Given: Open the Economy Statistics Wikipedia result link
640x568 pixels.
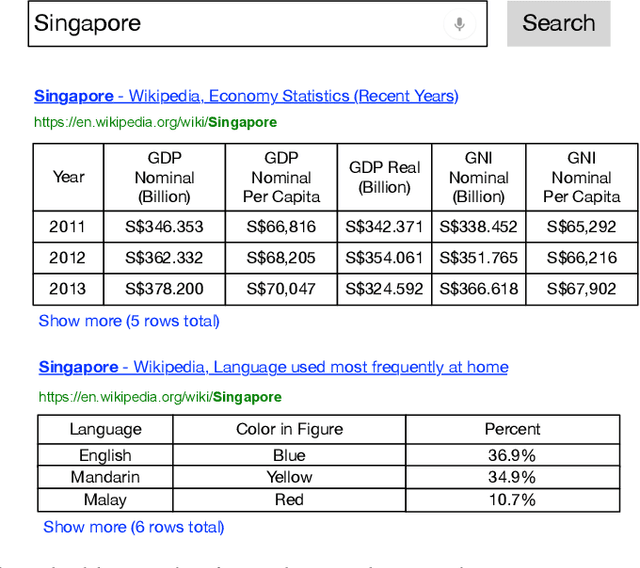Looking at the screenshot, I should 246,96.
